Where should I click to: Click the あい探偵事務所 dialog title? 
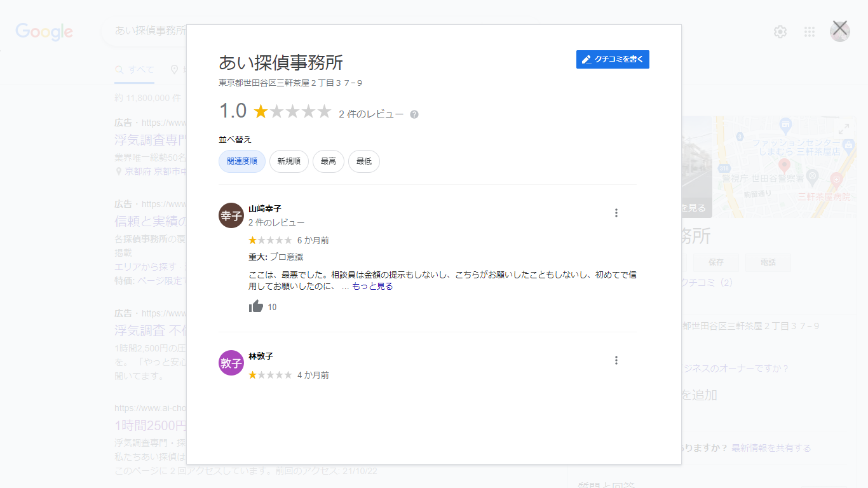pyautogui.click(x=281, y=62)
